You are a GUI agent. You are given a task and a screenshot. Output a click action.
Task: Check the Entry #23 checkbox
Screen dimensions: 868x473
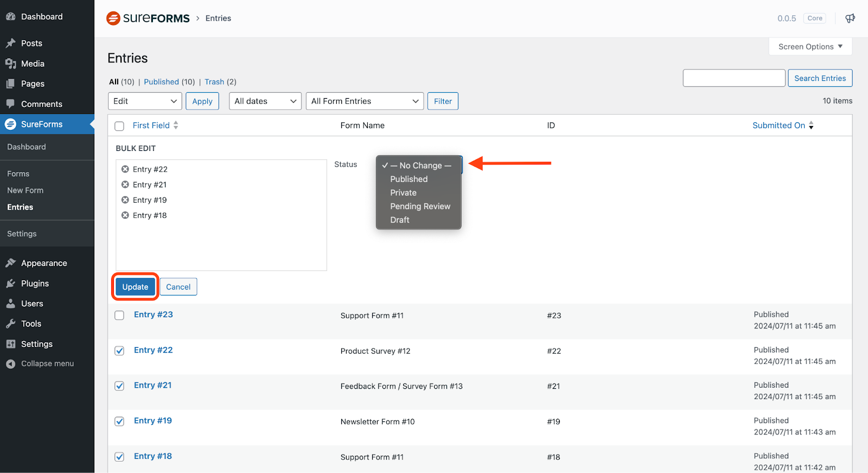pyautogui.click(x=119, y=316)
